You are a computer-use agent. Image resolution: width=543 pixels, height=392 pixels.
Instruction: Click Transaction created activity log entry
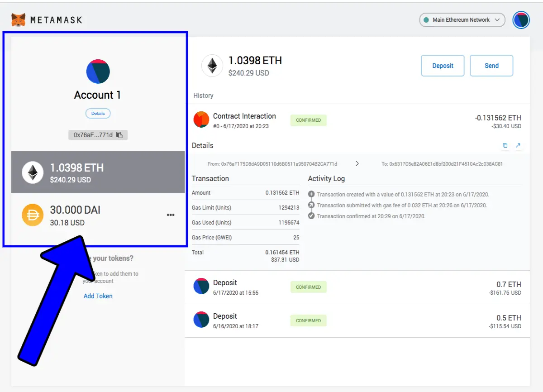point(403,195)
